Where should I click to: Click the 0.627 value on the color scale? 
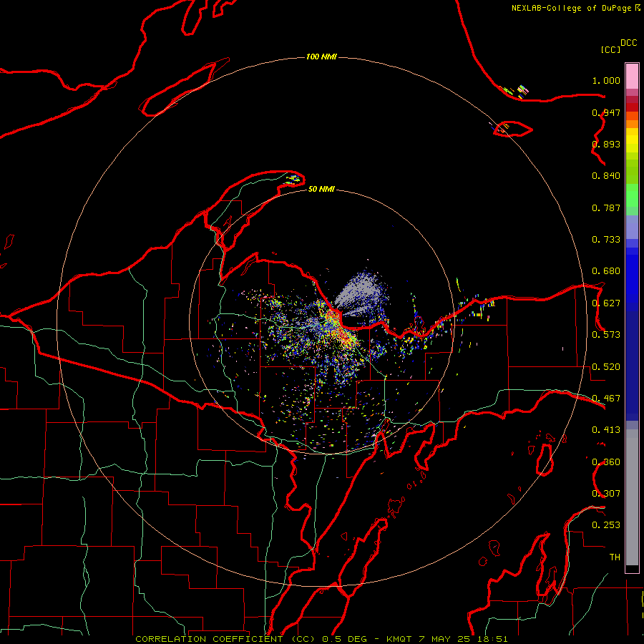(606, 303)
